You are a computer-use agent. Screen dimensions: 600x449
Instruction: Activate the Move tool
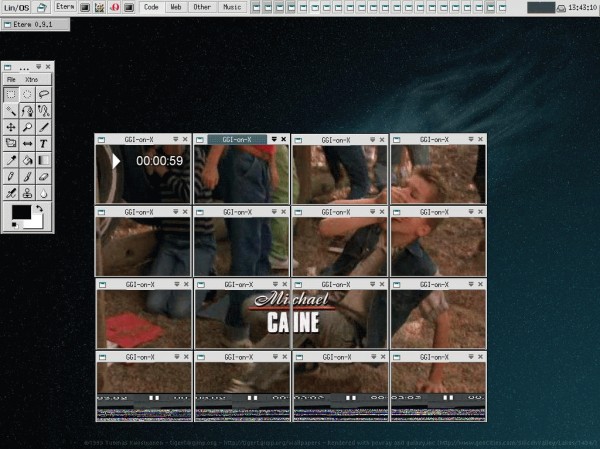(11, 127)
